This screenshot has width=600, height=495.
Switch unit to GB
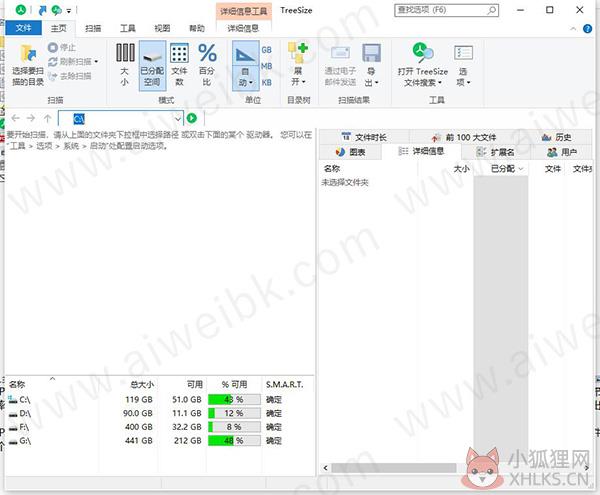[267, 50]
